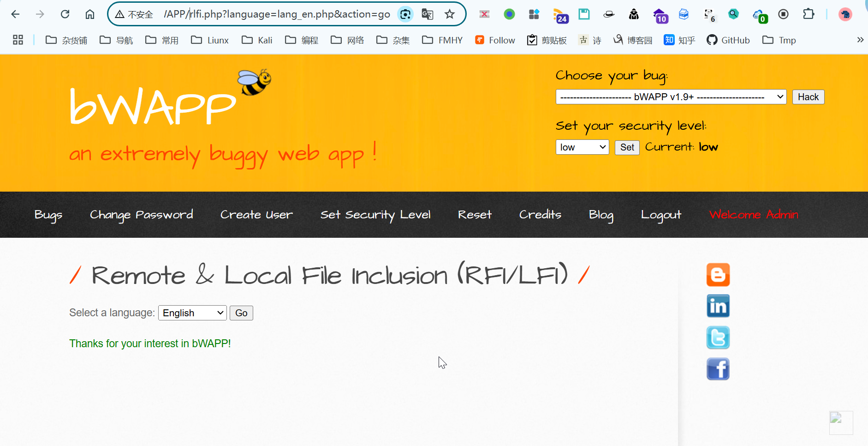The image size is (868, 446).
Task: Open the browser extensions puzzle icon
Action: click(x=808, y=14)
